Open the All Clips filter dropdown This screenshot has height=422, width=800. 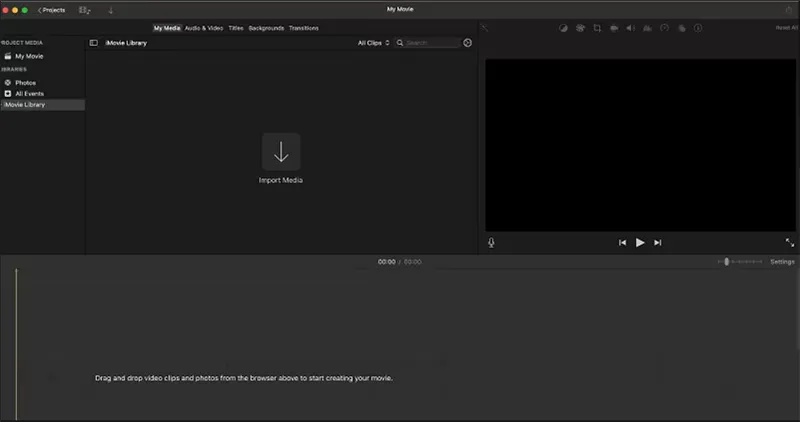pyautogui.click(x=373, y=43)
